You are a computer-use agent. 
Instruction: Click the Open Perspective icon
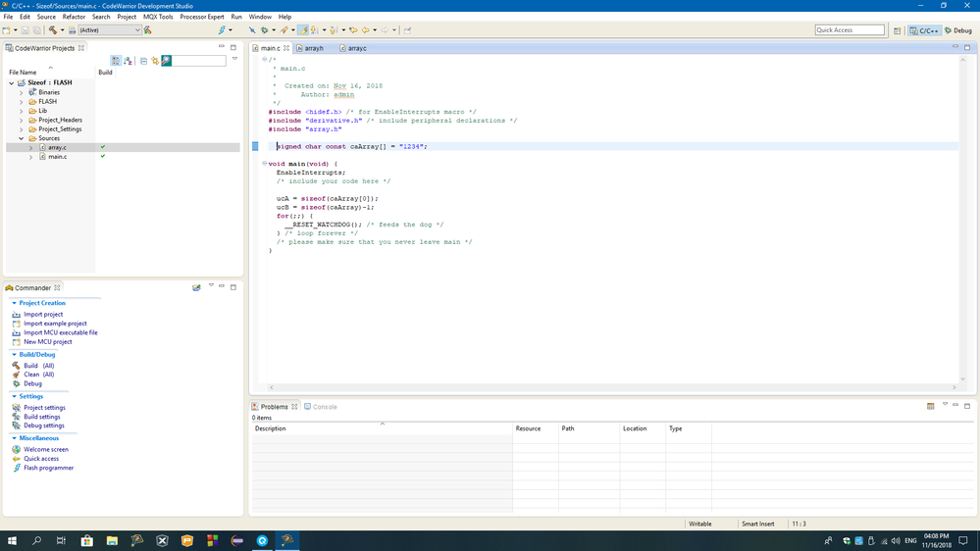[x=898, y=30]
